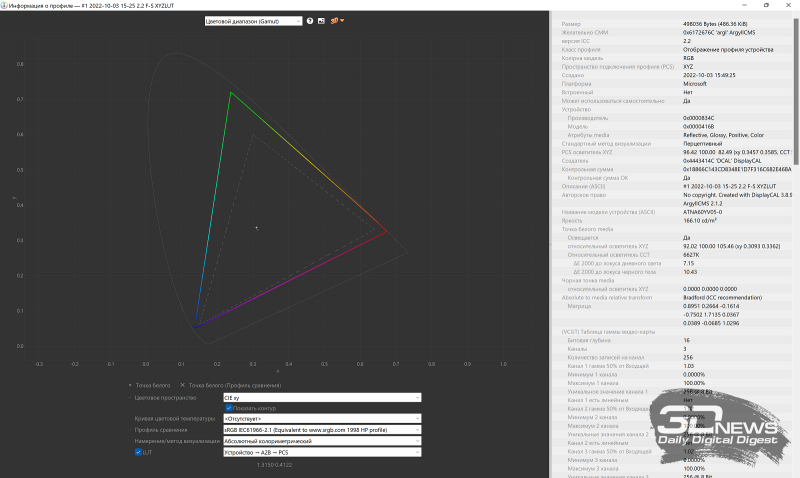This screenshot has width=800, height=478.
Task: Open the color temperature curve dropdown
Action: click(x=320, y=418)
